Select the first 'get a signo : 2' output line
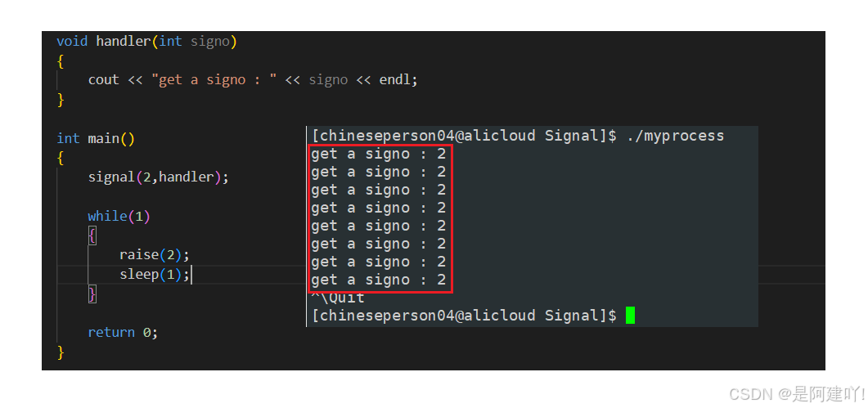868x408 pixels. 378,154
